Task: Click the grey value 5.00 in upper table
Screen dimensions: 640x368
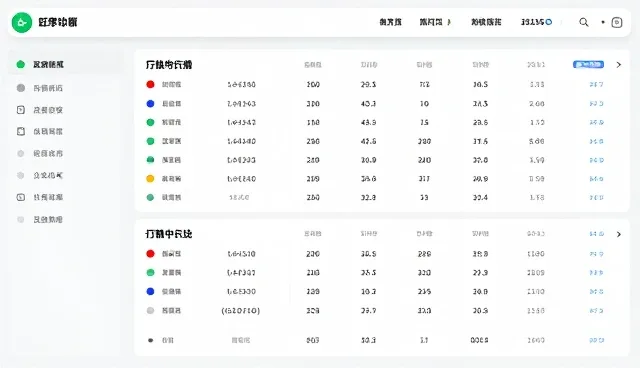Action: (536, 141)
